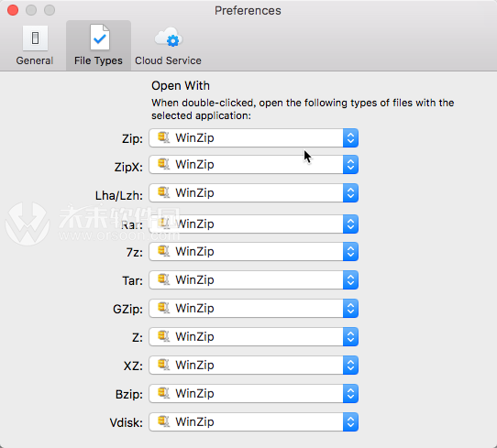497x448 pixels.
Task: Select the File Types checkmark icon
Action: [x=100, y=38]
